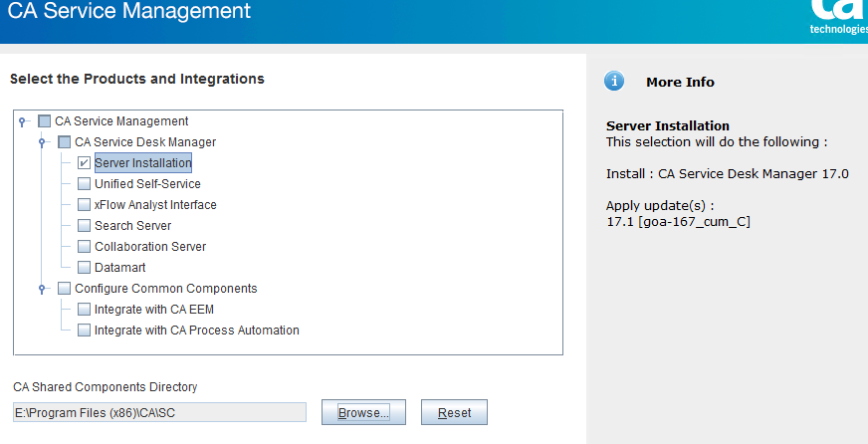Select the Server Installation tree label

pyautogui.click(x=143, y=162)
